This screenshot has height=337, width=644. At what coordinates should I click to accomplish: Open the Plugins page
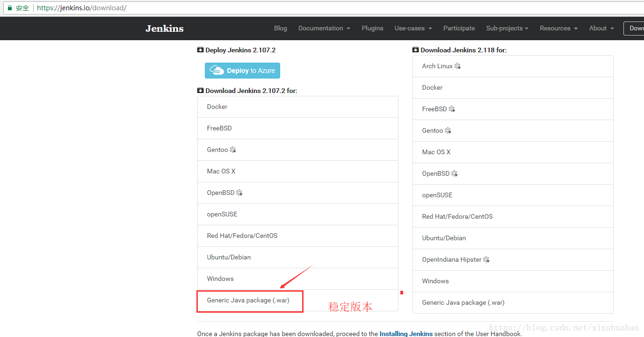(372, 28)
